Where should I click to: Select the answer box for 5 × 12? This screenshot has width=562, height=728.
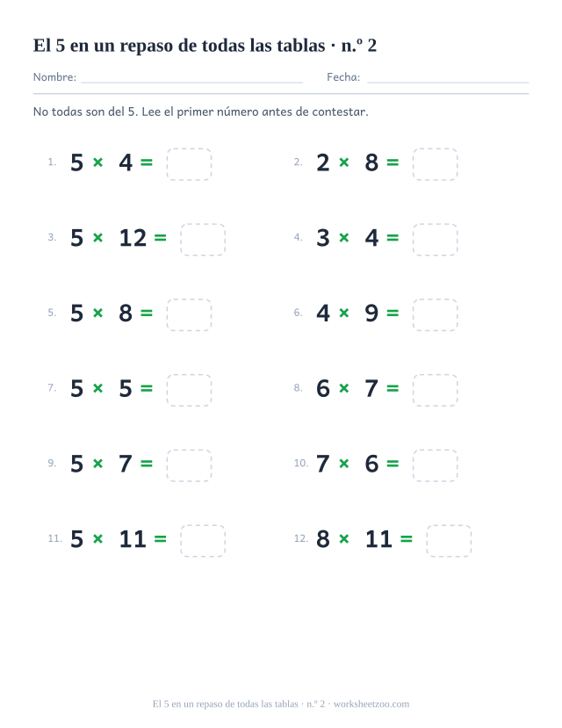tap(203, 240)
